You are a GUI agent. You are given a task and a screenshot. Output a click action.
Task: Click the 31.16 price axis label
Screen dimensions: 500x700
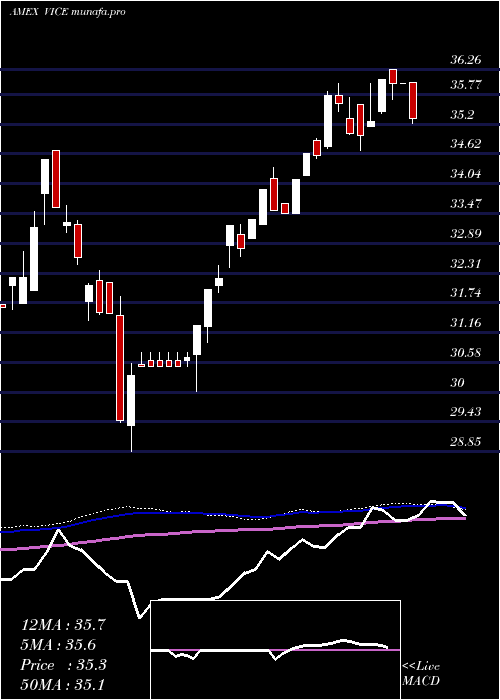click(466, 322)
